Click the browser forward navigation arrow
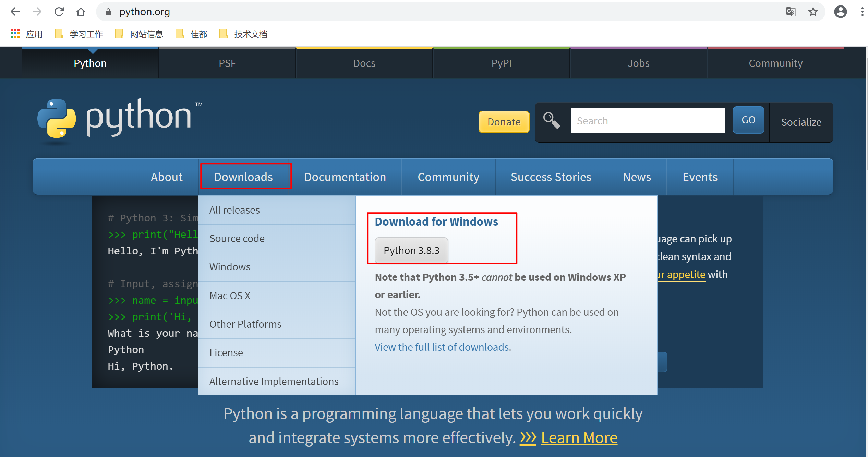Screen dimensions: 868x457 pyautogui.click(x=36, y=11)
